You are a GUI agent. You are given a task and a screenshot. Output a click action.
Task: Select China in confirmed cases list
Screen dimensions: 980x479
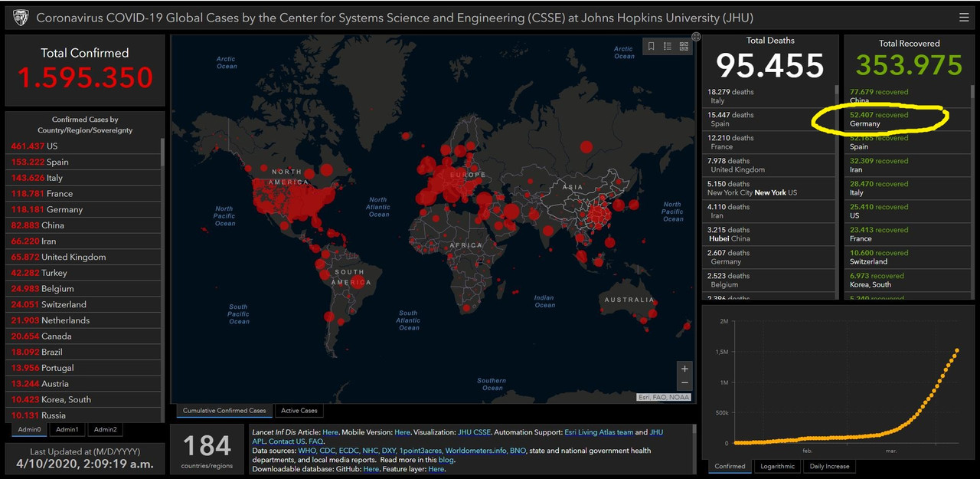(83, 225)
